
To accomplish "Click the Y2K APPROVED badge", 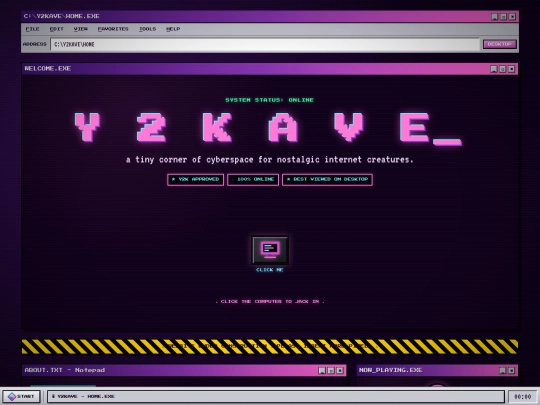I will pos(195,179).
